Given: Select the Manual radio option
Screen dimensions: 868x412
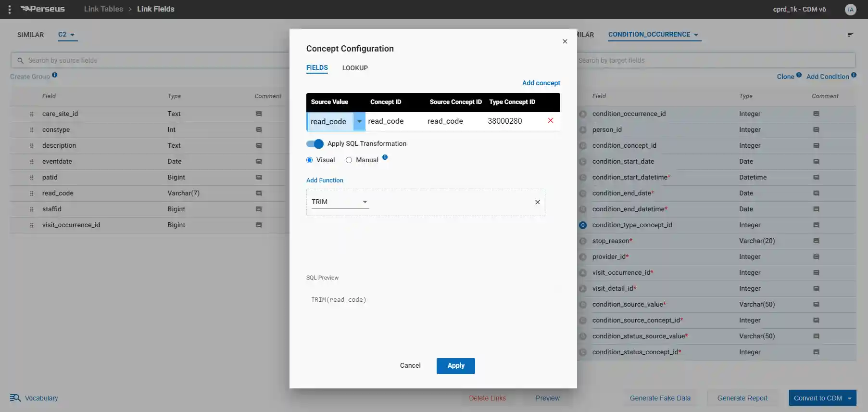Looking at the screenshot, I should coord(349,160).
